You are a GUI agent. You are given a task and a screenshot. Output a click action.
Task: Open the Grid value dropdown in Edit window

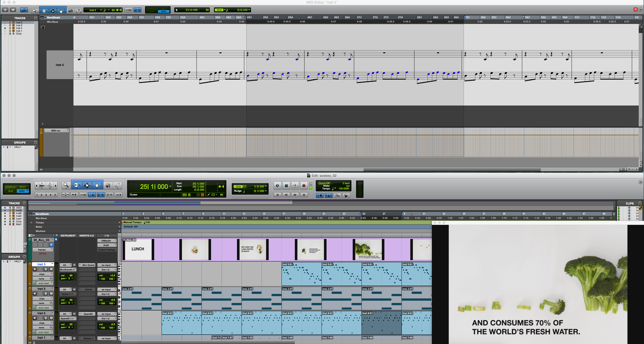click(x=266, y=187)
